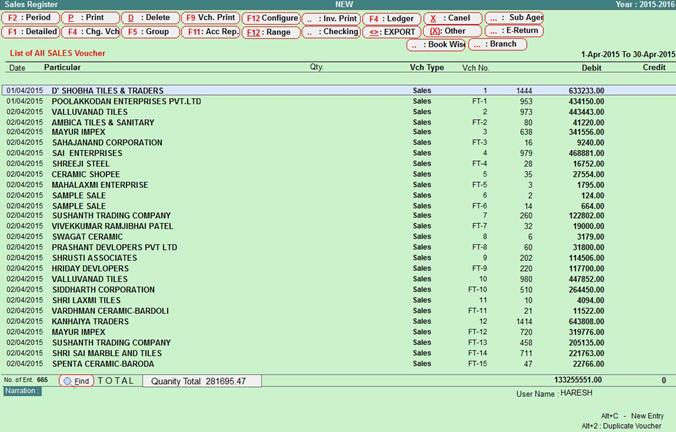Select row CERAMIC SHOPEE
The image size is (676, 432).
coord(338,174)
